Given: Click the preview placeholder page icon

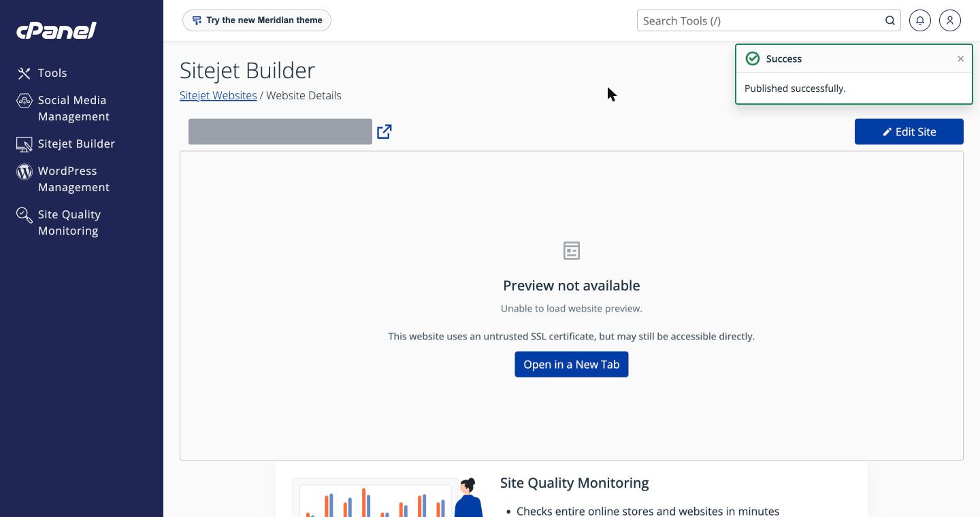Looking at the screenshot, I should [572, 250].
